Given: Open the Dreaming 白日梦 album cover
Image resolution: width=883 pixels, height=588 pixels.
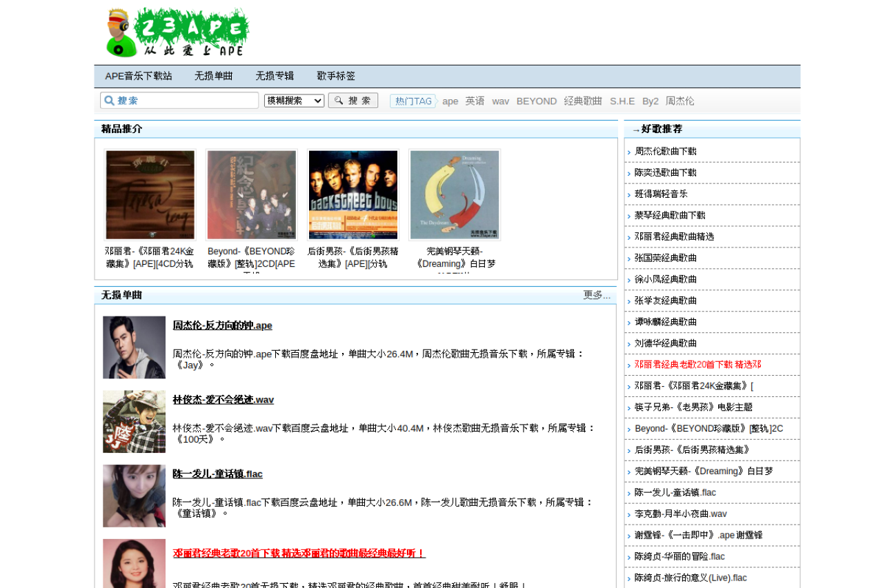Looking at the screenshot, I should click(455, 195).
